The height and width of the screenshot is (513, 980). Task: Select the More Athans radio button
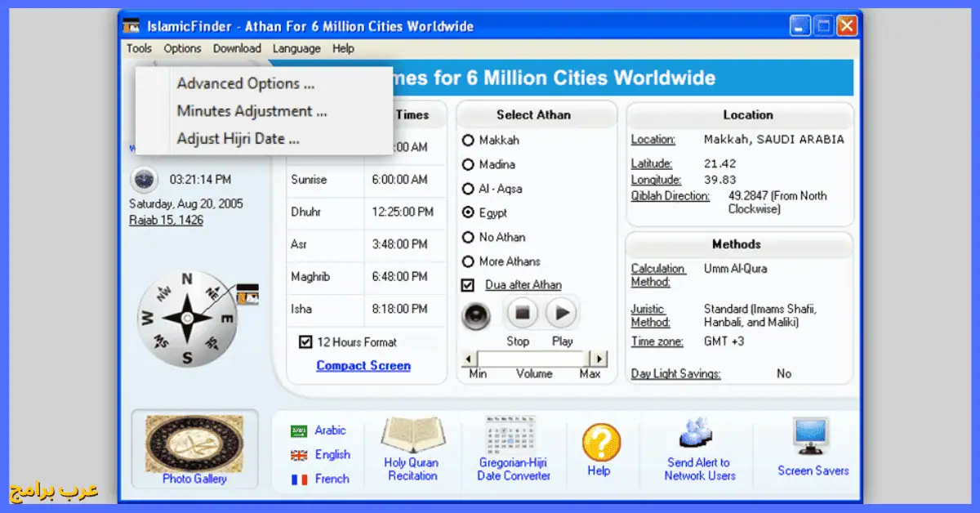point(468,262)
